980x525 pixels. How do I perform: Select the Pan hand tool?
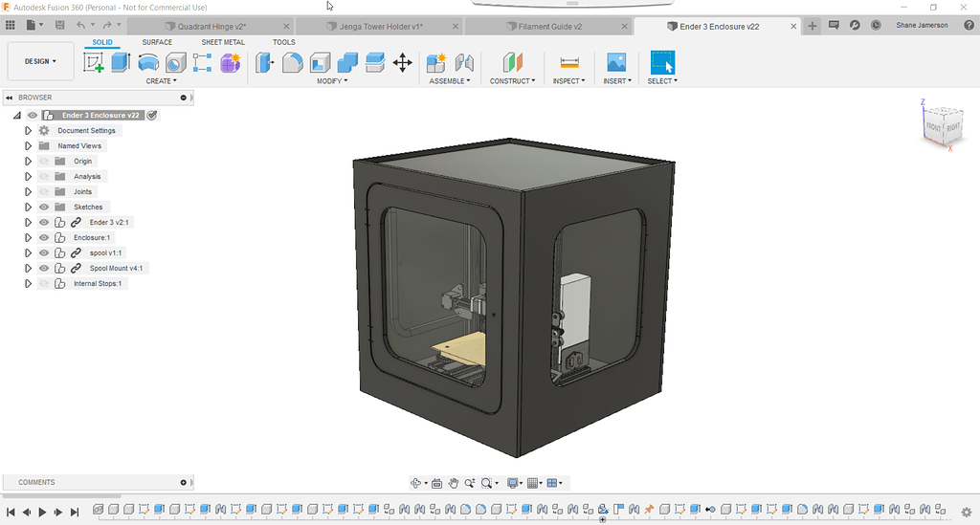[455, 483]
